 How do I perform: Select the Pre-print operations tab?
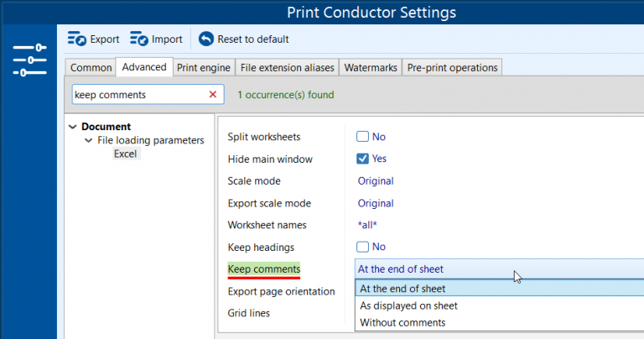pos(452,68)
